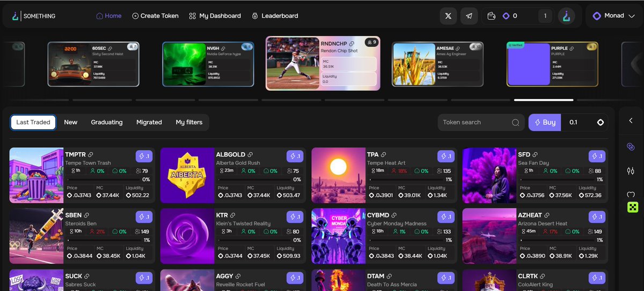
Task: Focus the Token search input
Action: coord(480,122)
